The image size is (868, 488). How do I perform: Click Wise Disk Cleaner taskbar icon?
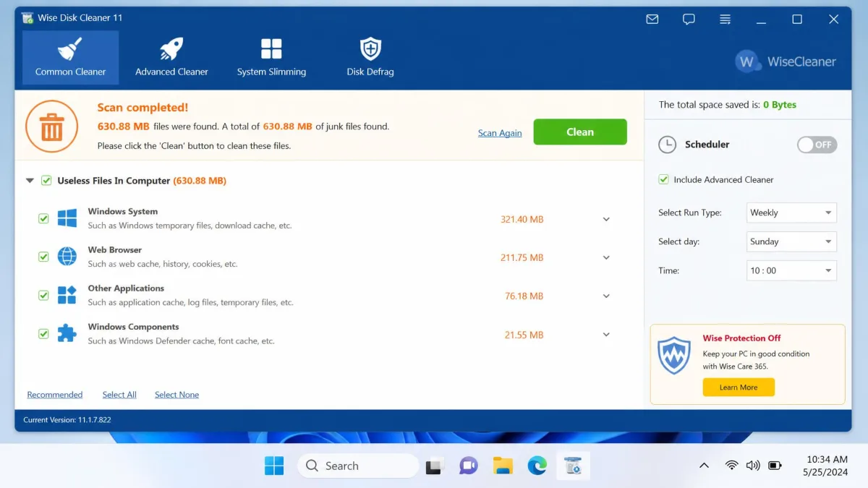point(573,466)
